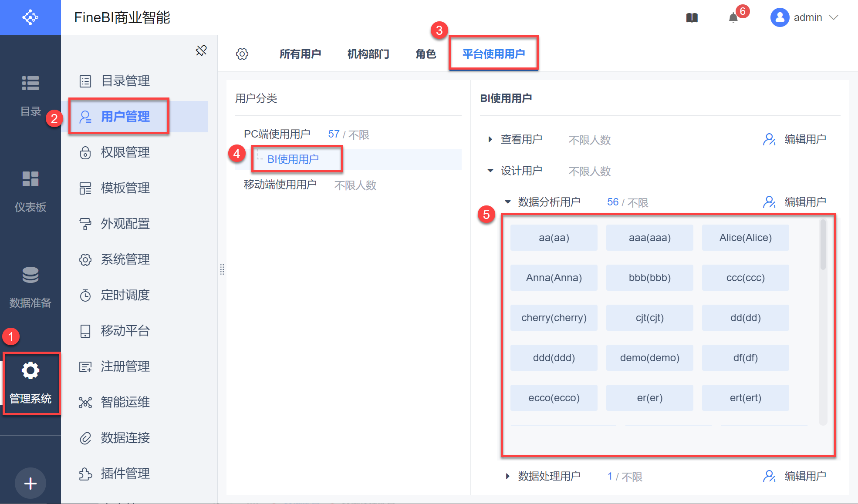
Task: Expand the 数据处理用户 section
Action: coord(508,476)
